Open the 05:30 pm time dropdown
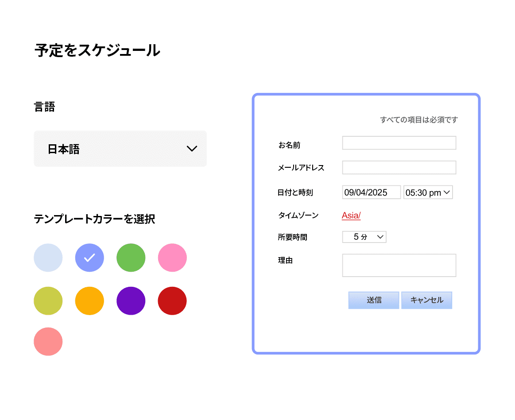 [428, 192]
